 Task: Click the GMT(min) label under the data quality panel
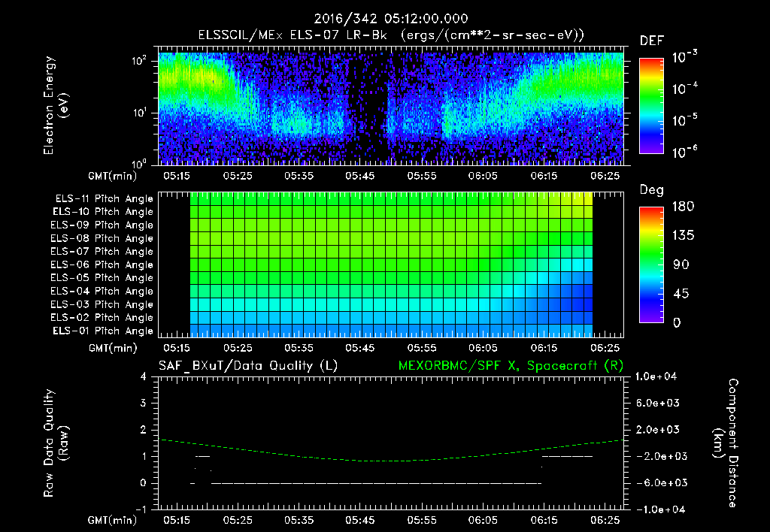[x=112, y=520]
